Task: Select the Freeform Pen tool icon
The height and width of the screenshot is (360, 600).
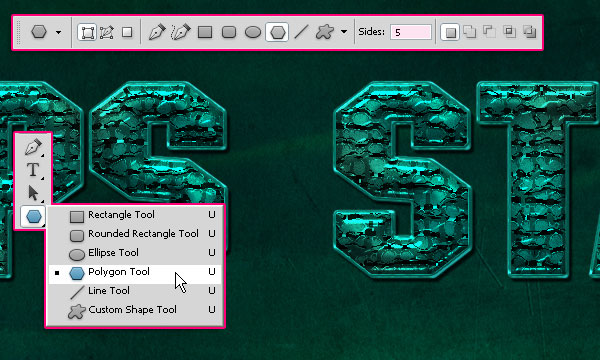Action: pyautogui.click(x=181, y=32)
